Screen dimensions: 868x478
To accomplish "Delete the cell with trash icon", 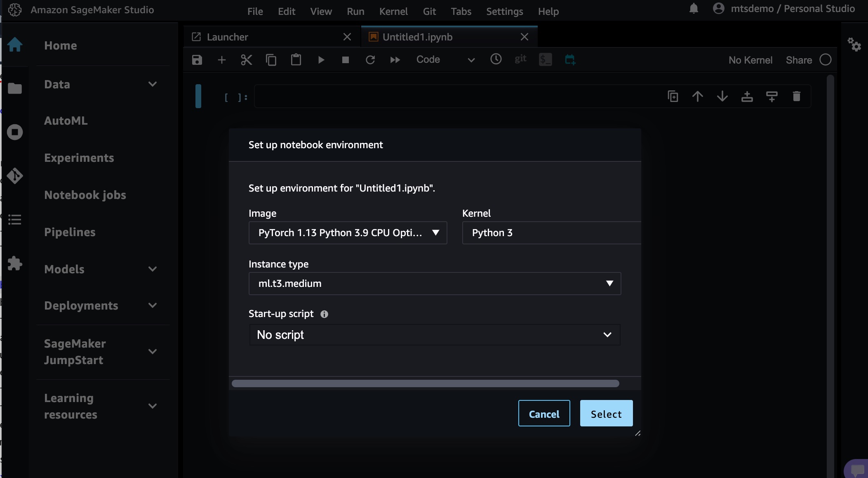I will click(x=796, y=97).
